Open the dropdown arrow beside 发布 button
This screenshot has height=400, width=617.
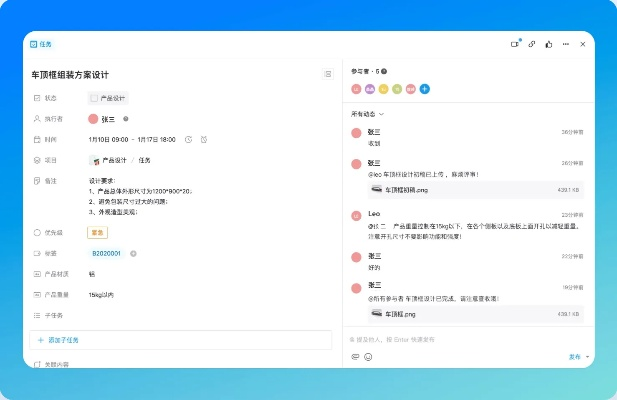point(588,357)
